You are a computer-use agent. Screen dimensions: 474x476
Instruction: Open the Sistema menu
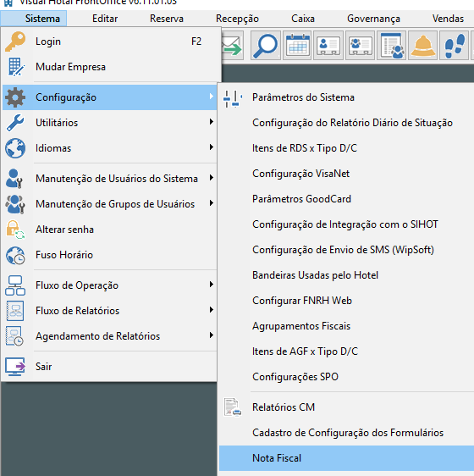(x=42, y=19)
